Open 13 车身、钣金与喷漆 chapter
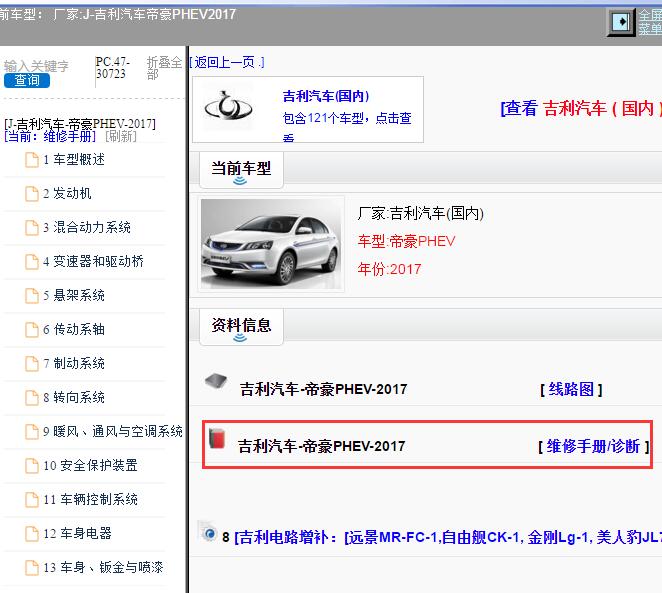This screenshot has height=593, width=662. tap(103, 567)
